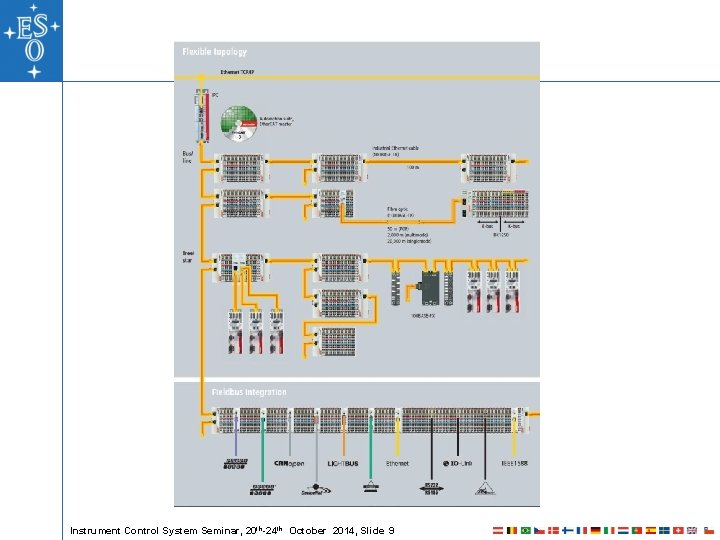Click the '100BASE-FX' label
This screenshot has height=540, width=720.
pos(423,316)
